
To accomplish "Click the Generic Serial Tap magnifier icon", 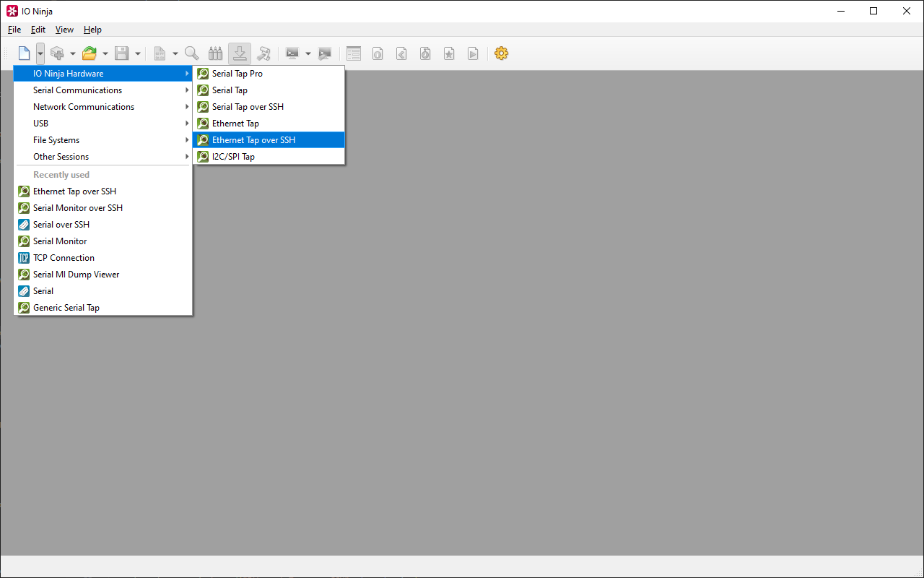I will [x=24, y=308].
